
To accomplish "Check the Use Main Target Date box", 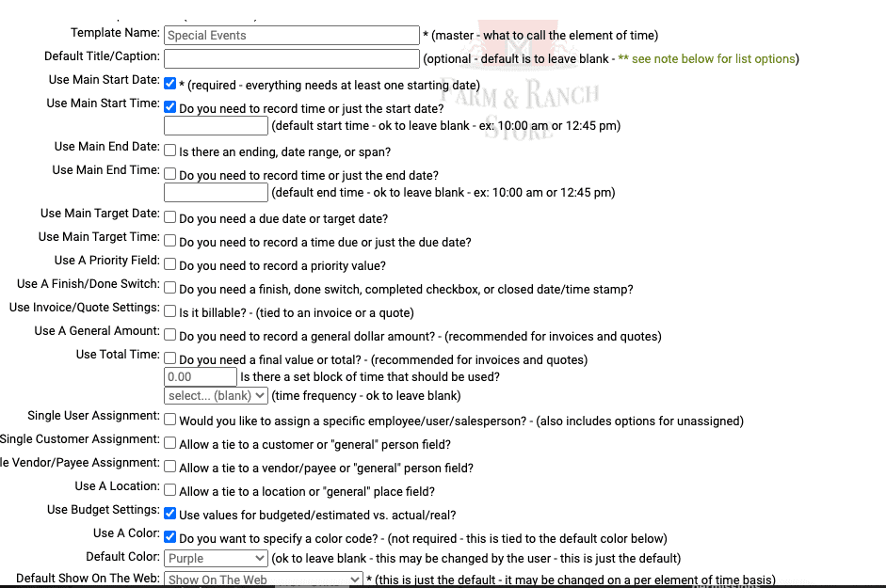I will (170, 217).
